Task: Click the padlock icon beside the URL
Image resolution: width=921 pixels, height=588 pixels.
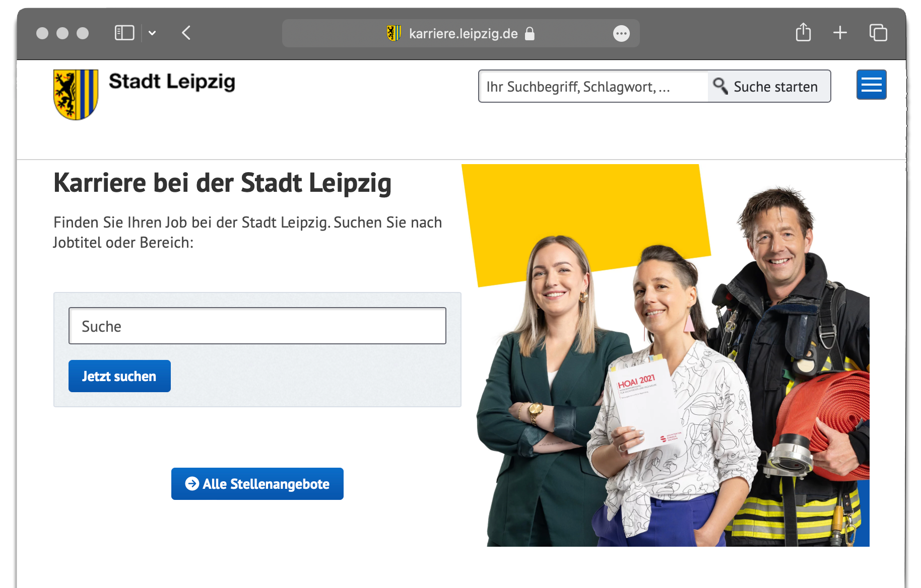Action: [x=530, y=34]
